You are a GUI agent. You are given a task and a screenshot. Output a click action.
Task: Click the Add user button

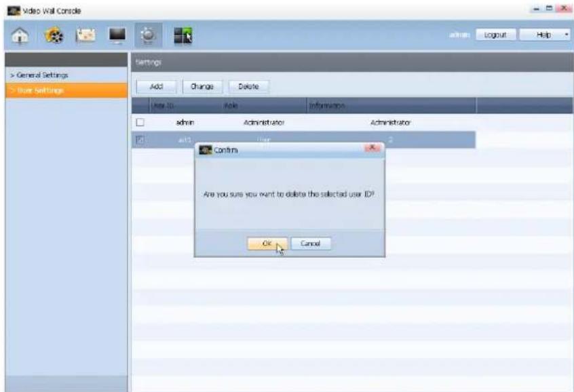[156, 87]
